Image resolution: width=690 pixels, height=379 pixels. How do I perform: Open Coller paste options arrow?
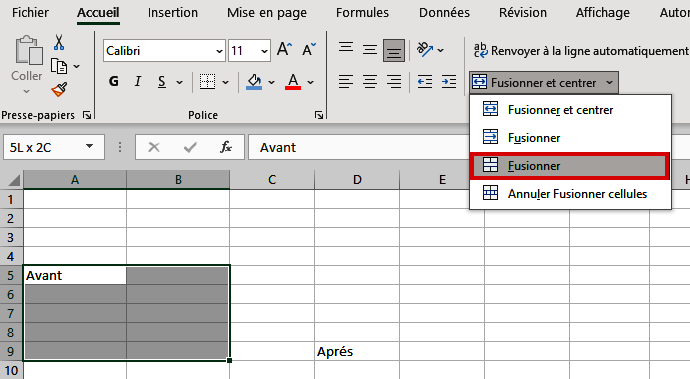pyautogui.click(x=26, y=91)
